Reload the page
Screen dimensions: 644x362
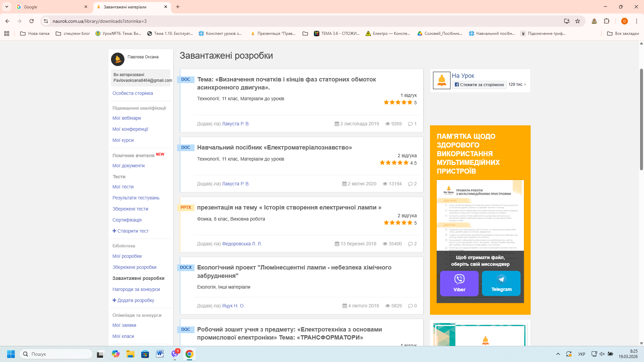32,21
